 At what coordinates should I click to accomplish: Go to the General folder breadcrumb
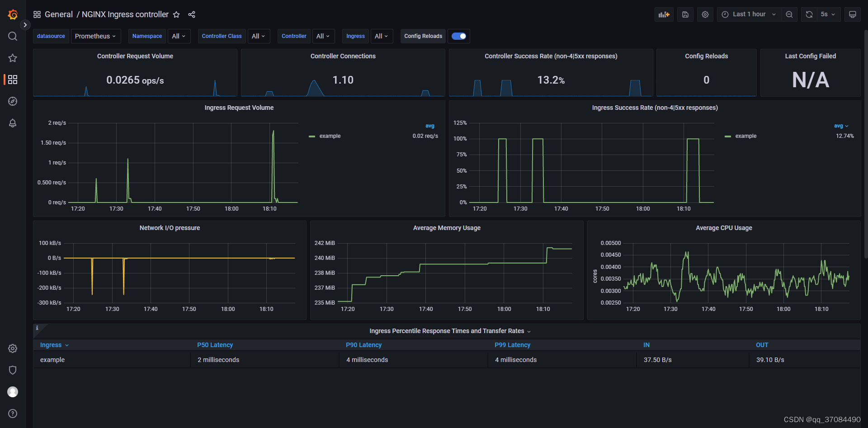[x=59, y=14]
